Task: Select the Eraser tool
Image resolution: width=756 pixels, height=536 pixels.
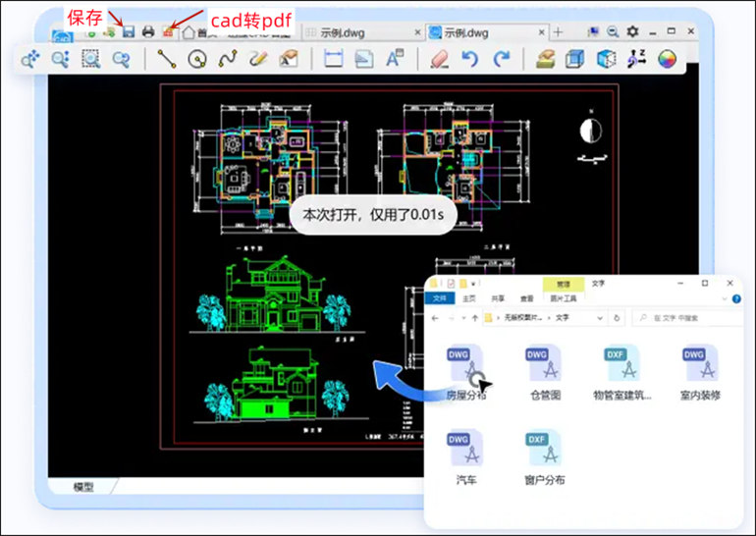Action: 439,59
